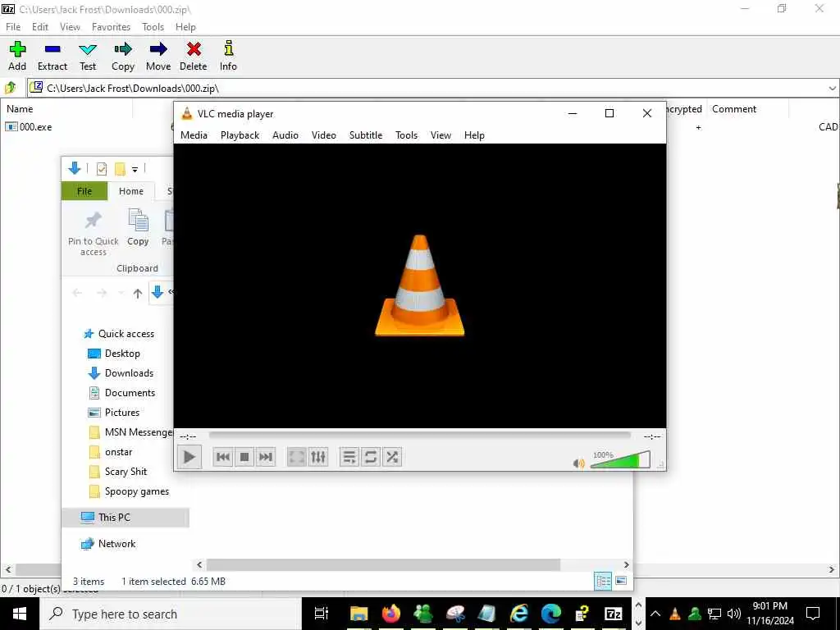
Task: Expand 7-Zip address bar dropdown
Action: (832, 88)
